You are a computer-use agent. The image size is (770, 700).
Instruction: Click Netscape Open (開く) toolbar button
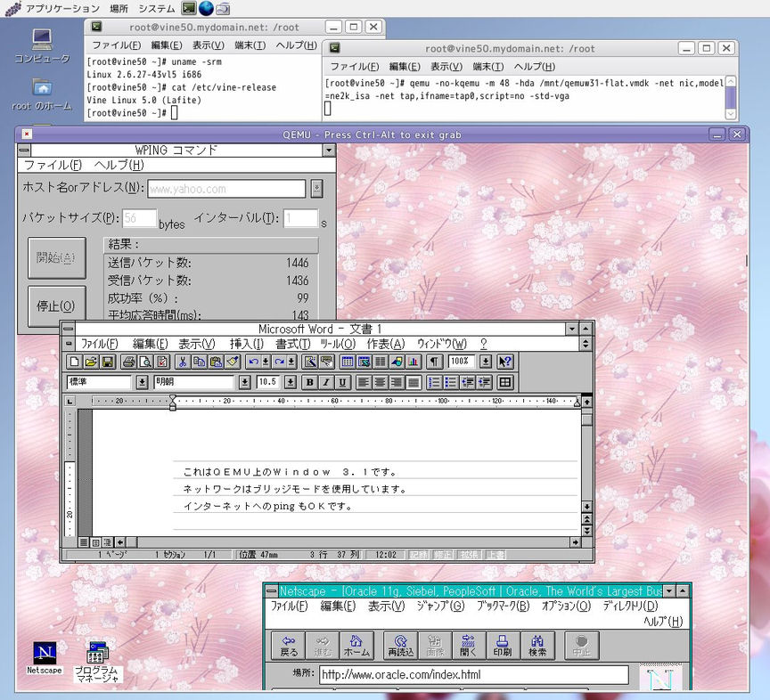click(469, 646)
